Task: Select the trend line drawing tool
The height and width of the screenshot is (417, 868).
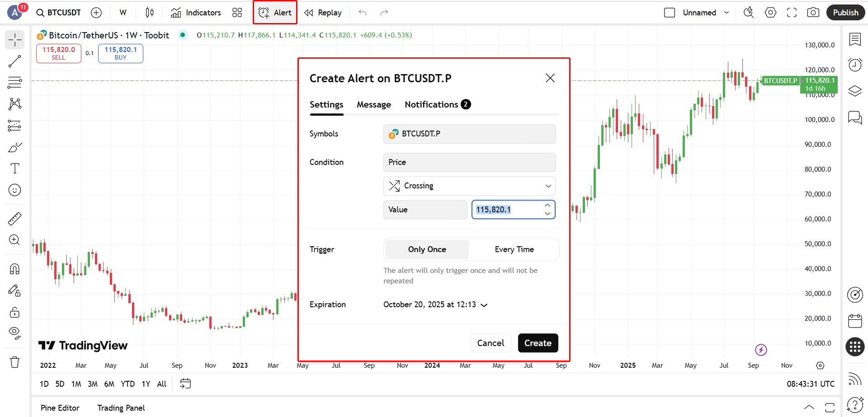Action: [15, 61]
